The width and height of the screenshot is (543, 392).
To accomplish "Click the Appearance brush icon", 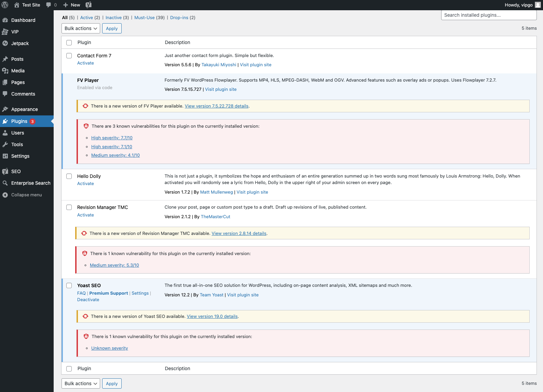I will (5, 109).
